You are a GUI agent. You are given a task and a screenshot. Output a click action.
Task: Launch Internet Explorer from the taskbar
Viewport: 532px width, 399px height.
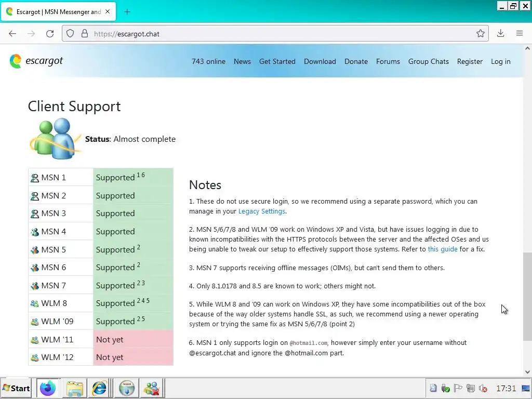click(99, 388)
